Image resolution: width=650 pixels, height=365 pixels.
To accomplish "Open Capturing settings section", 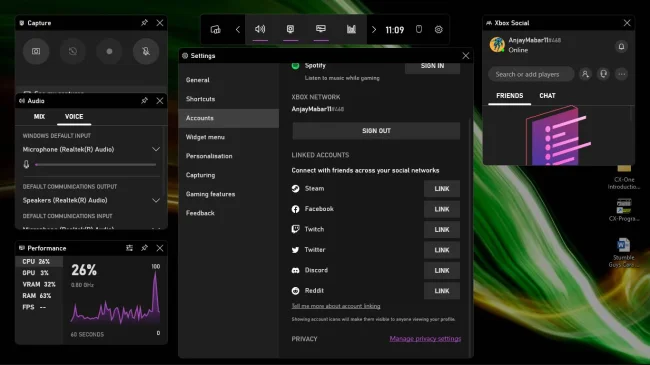I will [x=228, y=175].
